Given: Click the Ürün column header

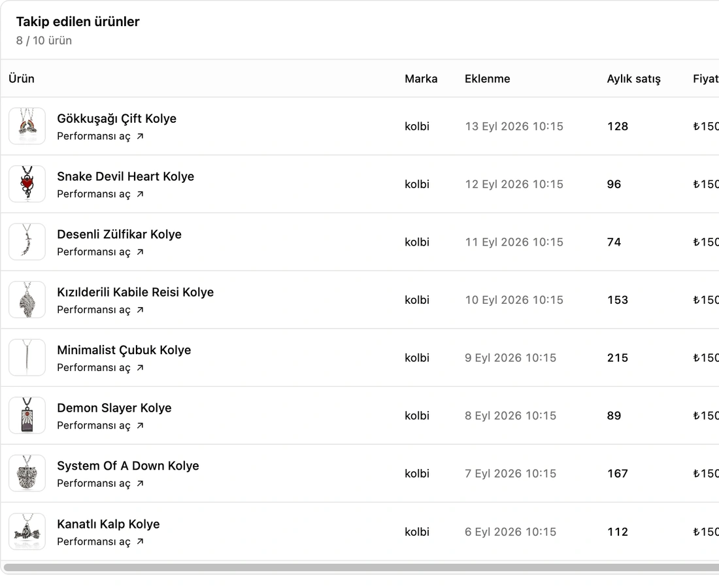Looking at the screenshot, I should [22, 78].
